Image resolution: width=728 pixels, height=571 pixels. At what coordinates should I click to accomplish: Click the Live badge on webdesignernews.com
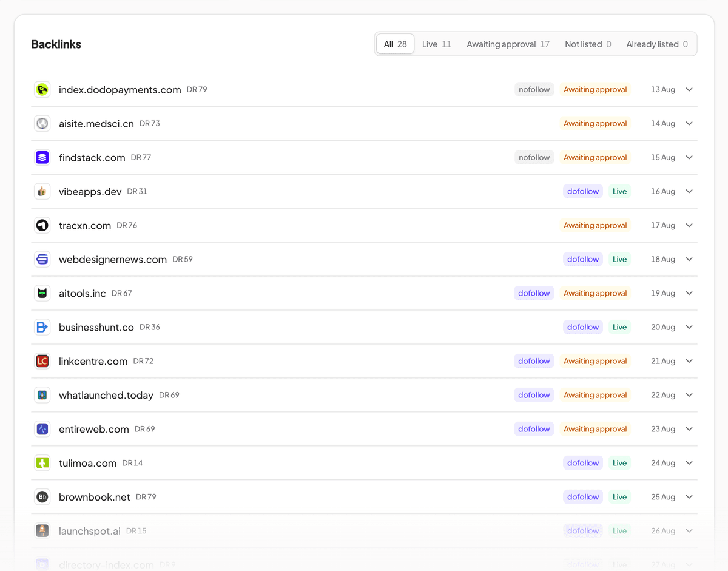(619, 260)
